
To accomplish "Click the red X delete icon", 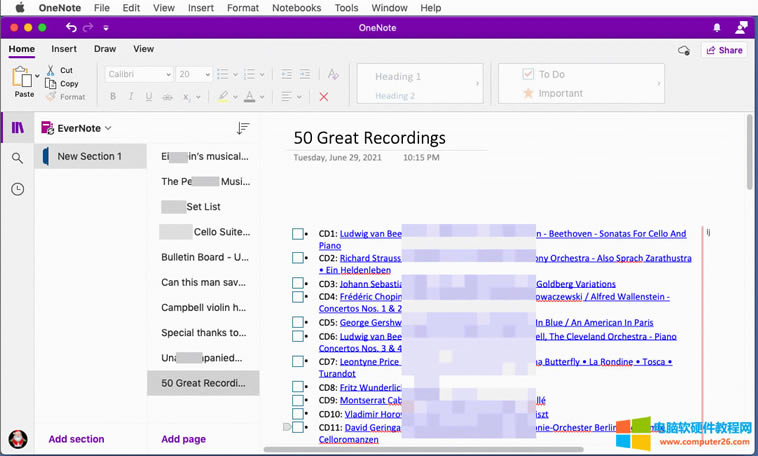I will click(323, 97).
